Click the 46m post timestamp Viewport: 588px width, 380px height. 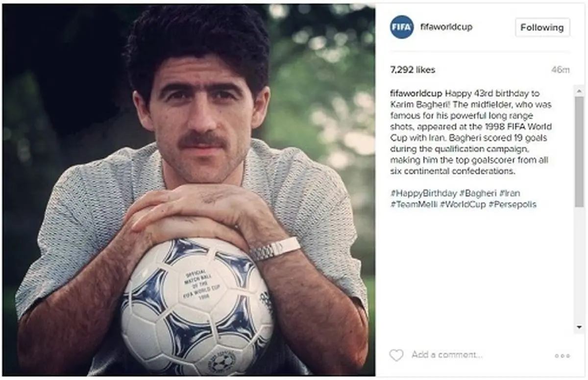[x=560, y=70]
